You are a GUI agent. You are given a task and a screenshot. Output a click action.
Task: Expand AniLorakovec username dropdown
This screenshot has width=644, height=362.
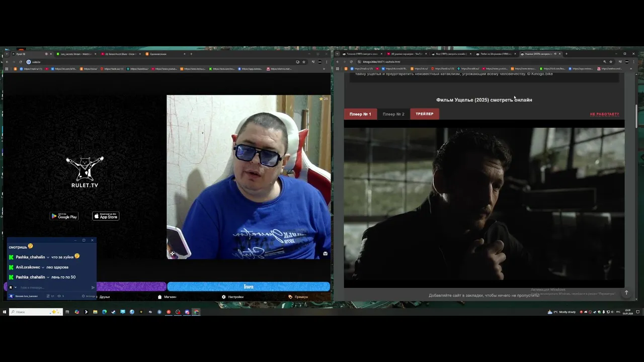click(43, 267)
